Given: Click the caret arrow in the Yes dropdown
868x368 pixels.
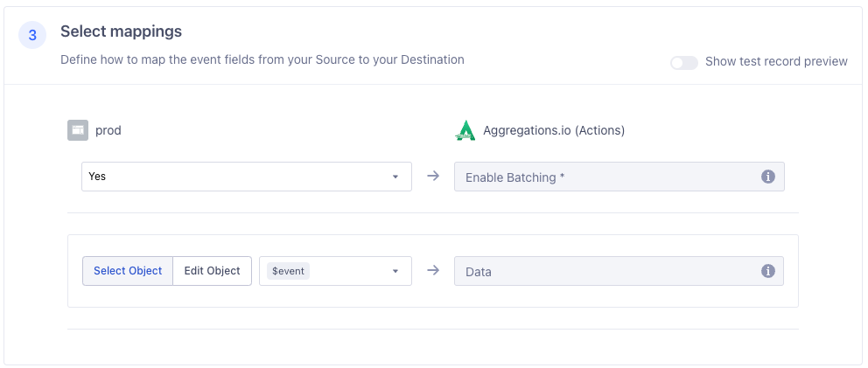Looking at the screenshot, I should 395,177.
